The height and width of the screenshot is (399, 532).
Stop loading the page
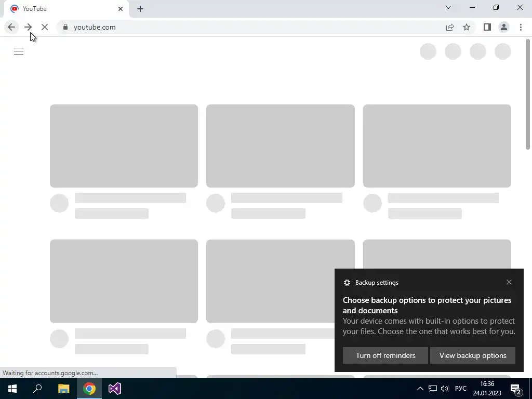pyautogui.click(x=45, y=27)
